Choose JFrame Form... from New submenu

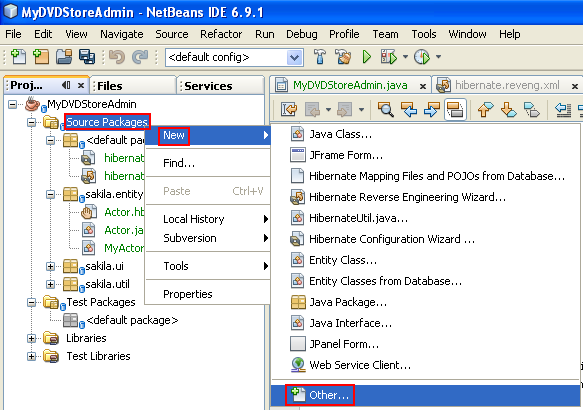pyautogui.click(x=426, y=155)
